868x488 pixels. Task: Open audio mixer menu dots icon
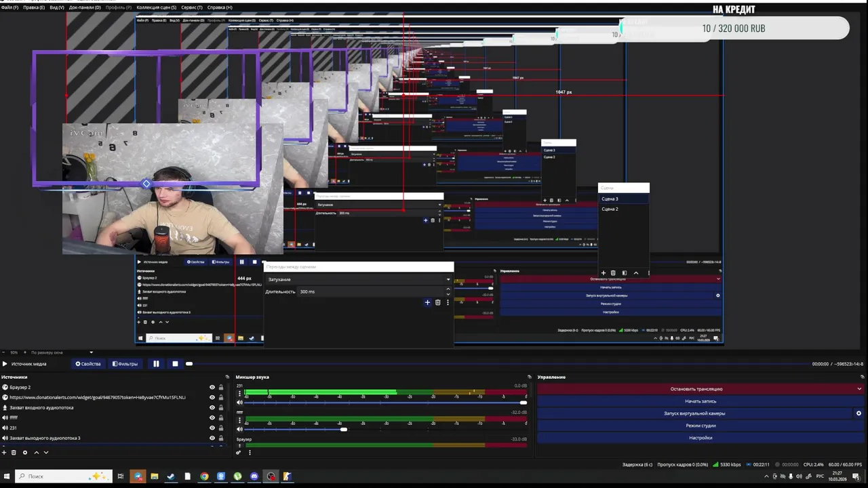point(250,453)
